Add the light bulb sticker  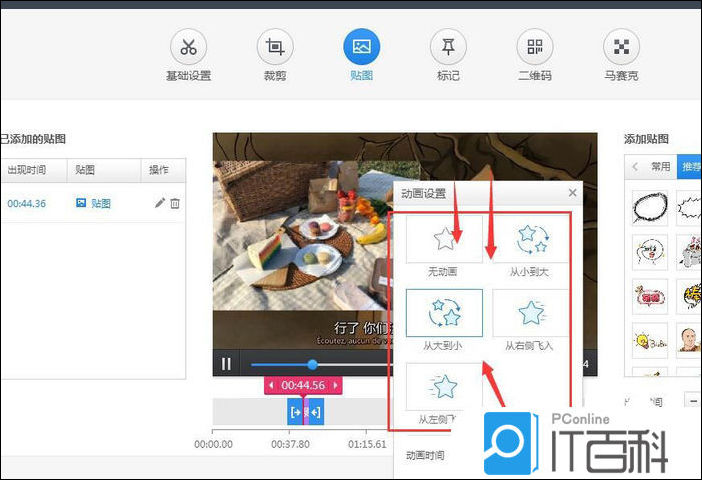[650, 341]
